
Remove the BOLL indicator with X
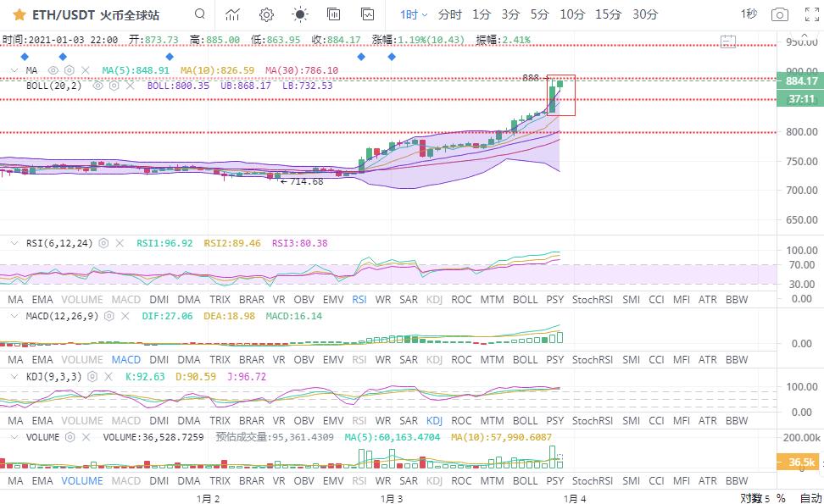point(129,86)
